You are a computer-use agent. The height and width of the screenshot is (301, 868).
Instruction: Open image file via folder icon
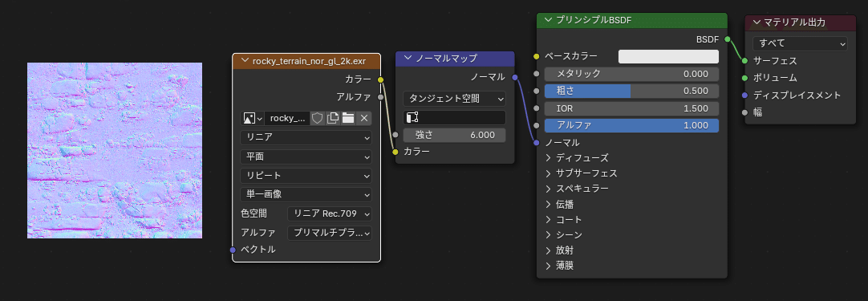point(348,118)
